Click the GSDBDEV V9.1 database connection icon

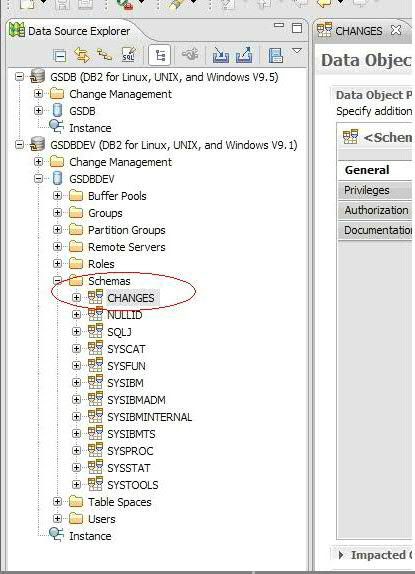[x=37, y=144]
